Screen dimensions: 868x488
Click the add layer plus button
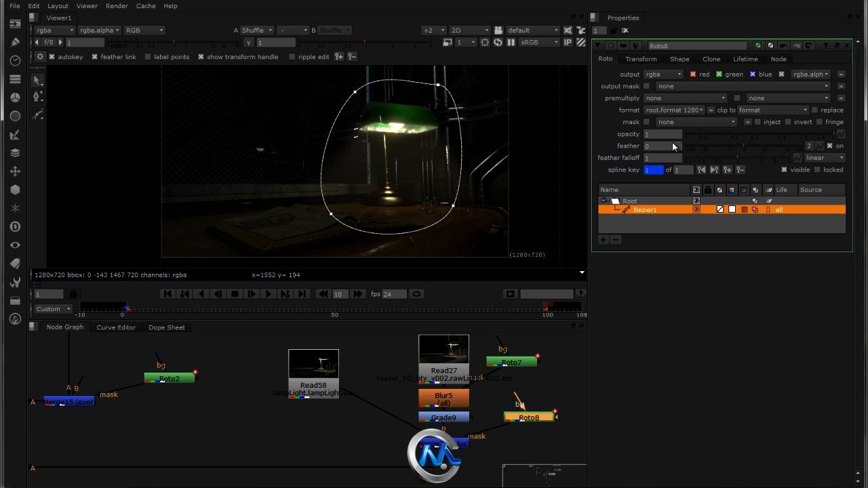(603, 240)
